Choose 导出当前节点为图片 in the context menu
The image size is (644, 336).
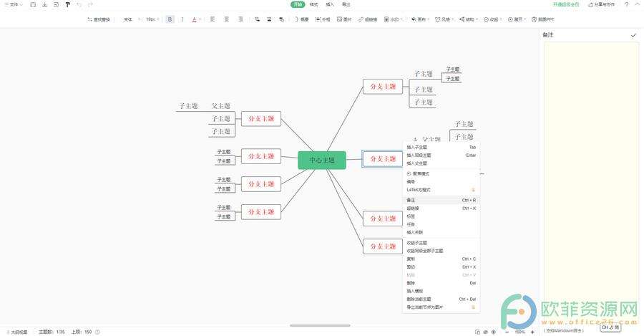(x=441, y=307)
